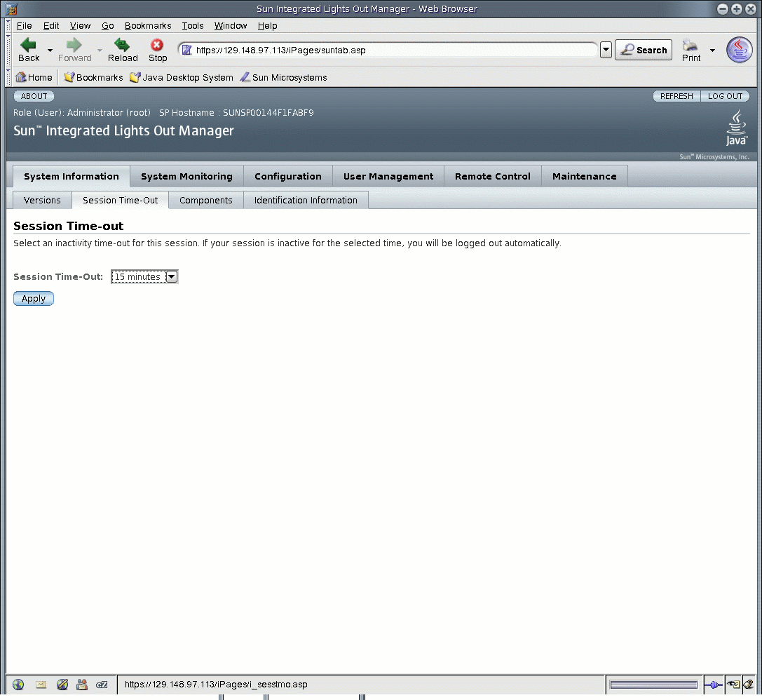
Task: Click the LOG OUT button
Action: [725, 96]
